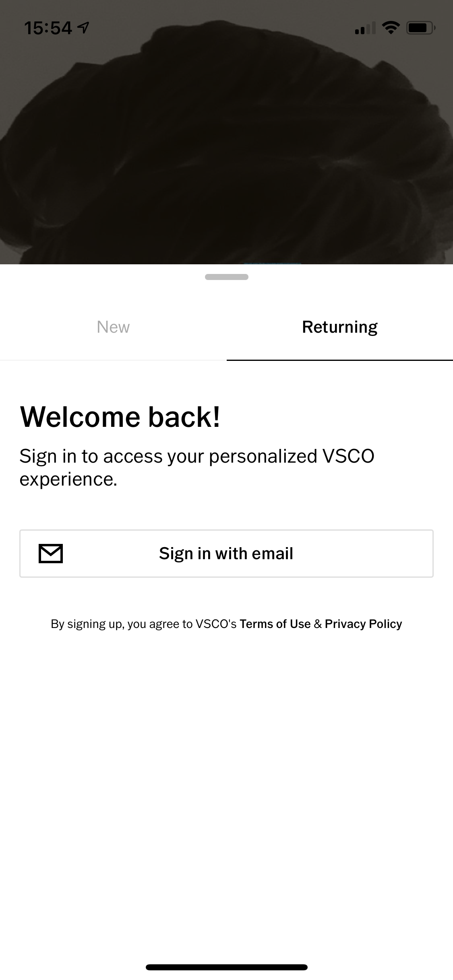Tap the cellular signal bars icon
Screen dimensions: 453x980
365,29
